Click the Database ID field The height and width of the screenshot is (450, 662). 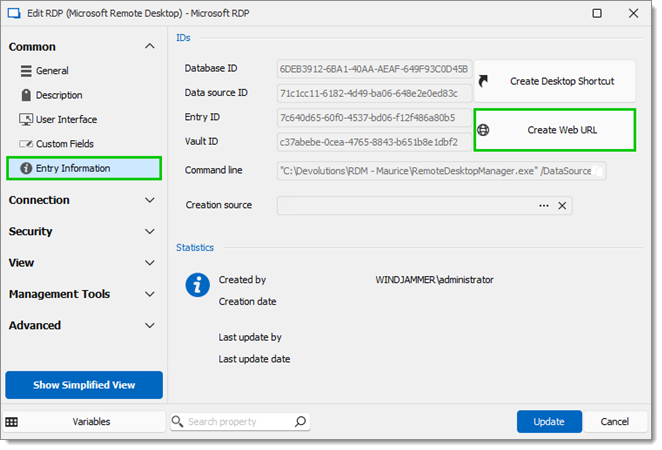(374, 69)
